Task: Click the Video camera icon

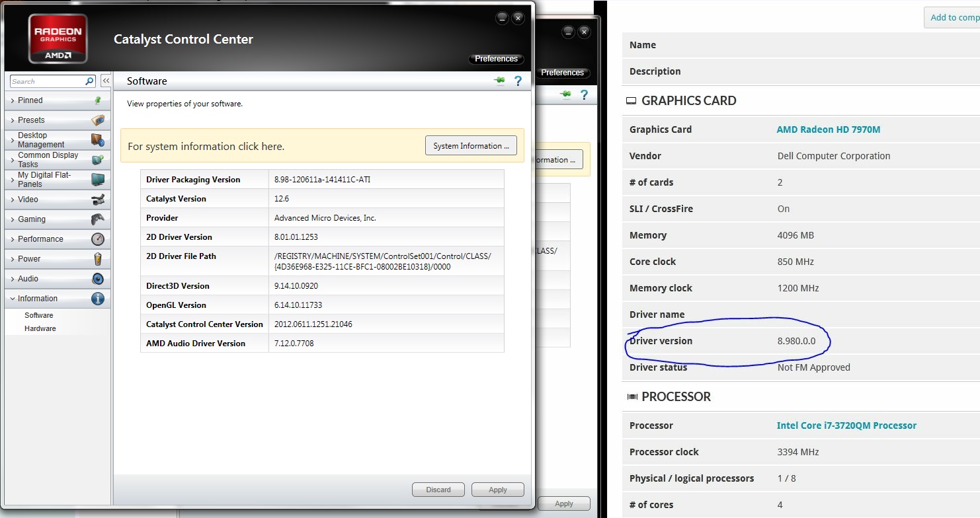Action: [x=97, y=200]
